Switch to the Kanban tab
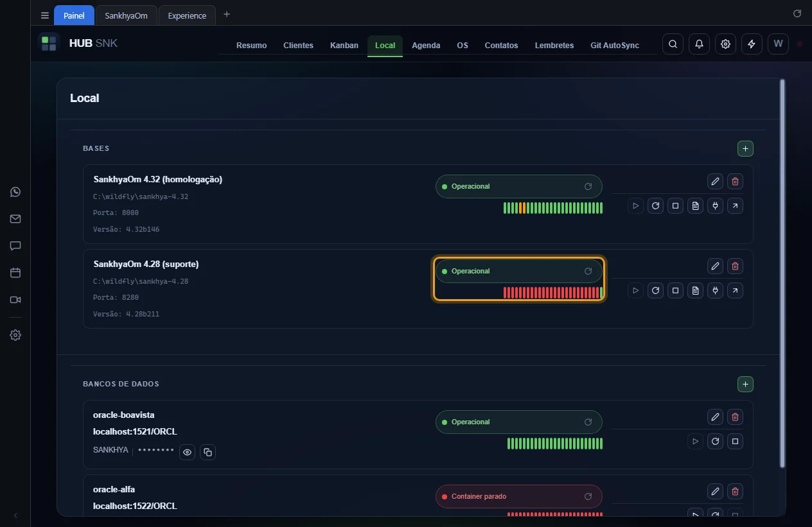This screenshot has width=812, height=527. (x=344, y=46)
